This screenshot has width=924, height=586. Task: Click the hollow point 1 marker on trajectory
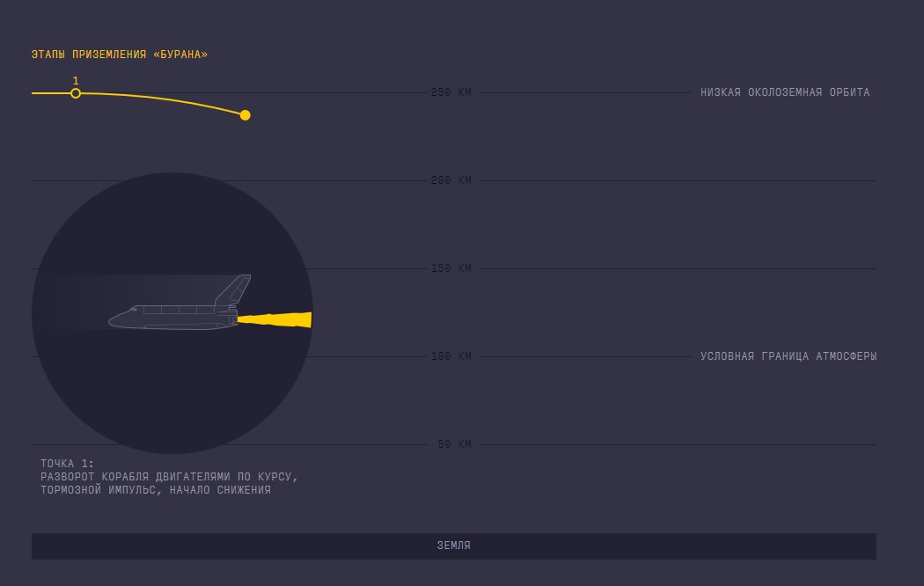click(x=76, y=93)
